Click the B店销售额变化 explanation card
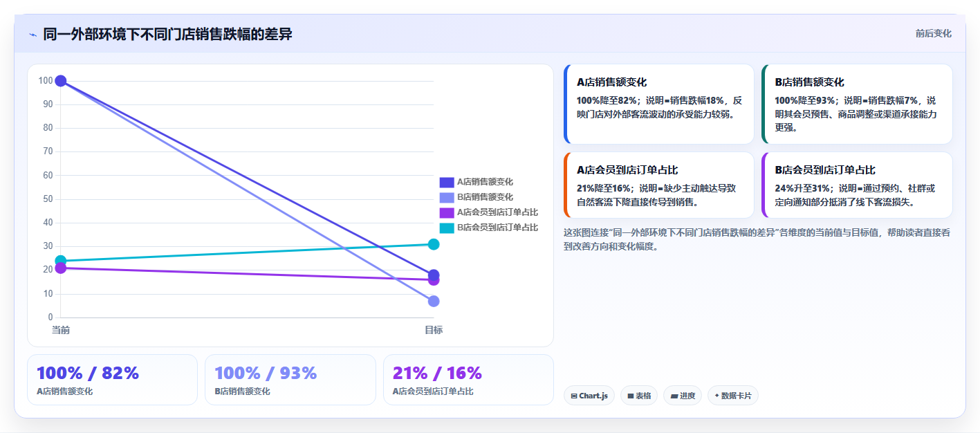This screenshot has height=433, width=980. coord(857,104)
